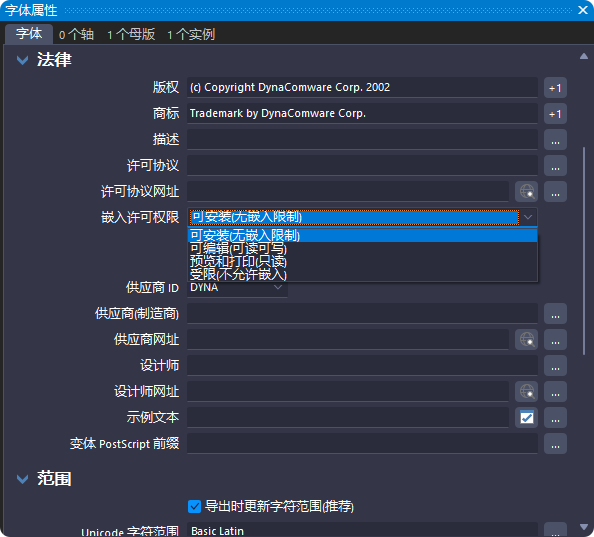The height and width of the screenshot is (537, 594).
Task: Open the ... editor for 变体 PostScript 前缀
Action: (x=555, y=443)
